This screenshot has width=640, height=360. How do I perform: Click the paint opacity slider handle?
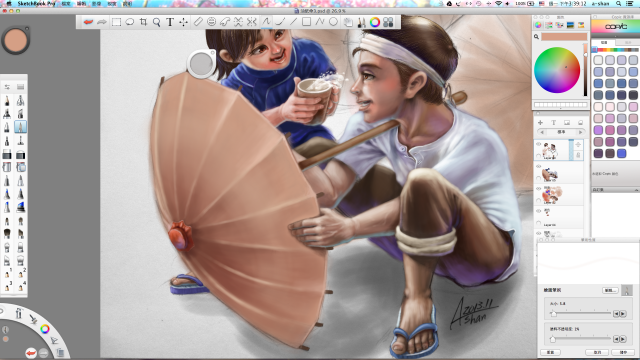click(552, 339)
